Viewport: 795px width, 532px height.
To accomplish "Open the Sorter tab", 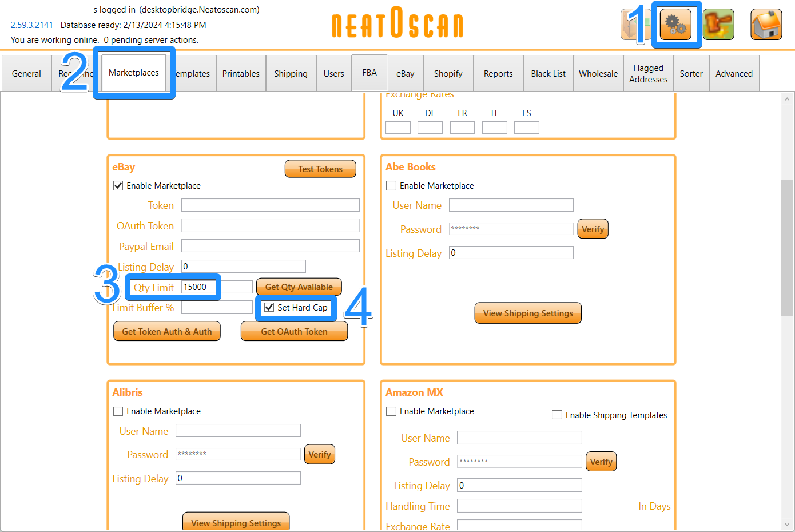I will click(691, 73).
